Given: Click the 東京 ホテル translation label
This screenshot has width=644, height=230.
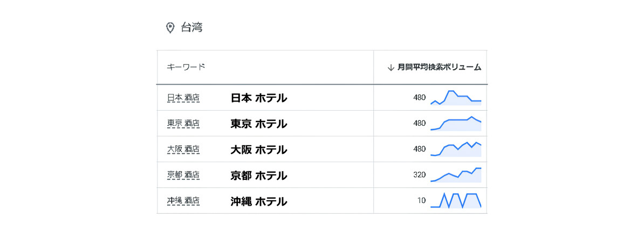Looking at the screenshot, I should (x=258, y=124).
